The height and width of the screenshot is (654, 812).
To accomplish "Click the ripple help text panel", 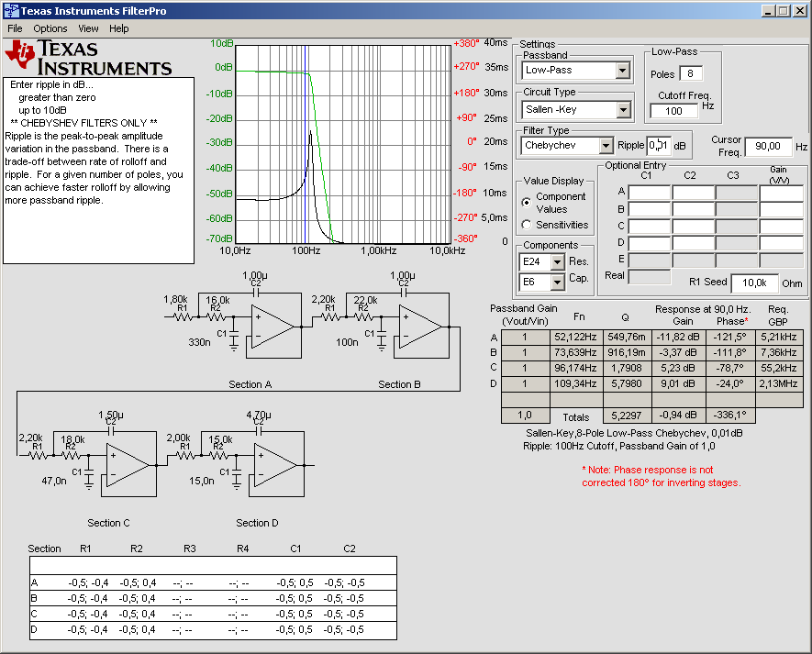I will (x=98, y=171).
